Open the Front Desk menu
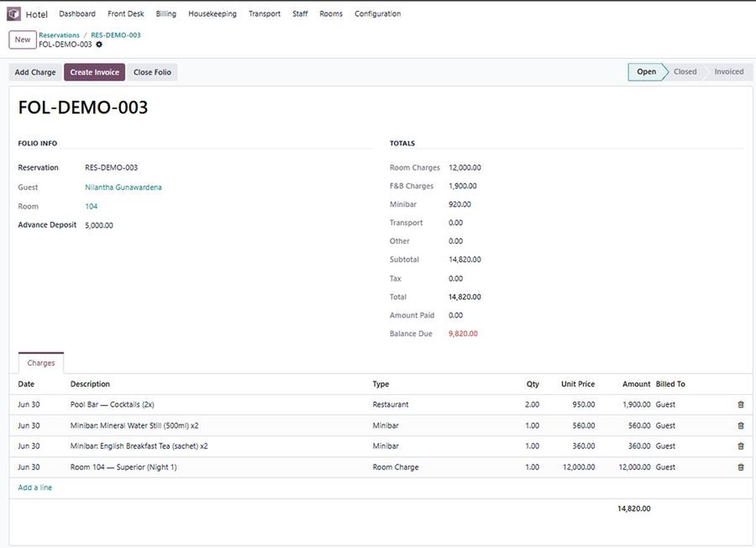 pyautogui.click(x=126, y=13)
